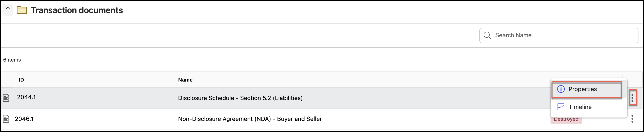The height and width of the screenshot is (132, 644).
Task: Open Non-Disclosure Agreement (NDA) - Buyer and Seller
Action: click(250, 119)
